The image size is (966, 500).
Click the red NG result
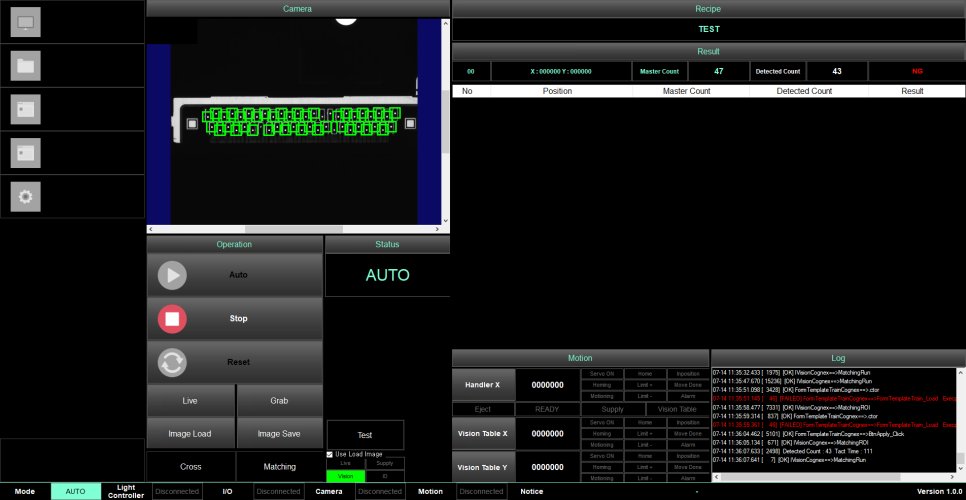tap(917, 71)
